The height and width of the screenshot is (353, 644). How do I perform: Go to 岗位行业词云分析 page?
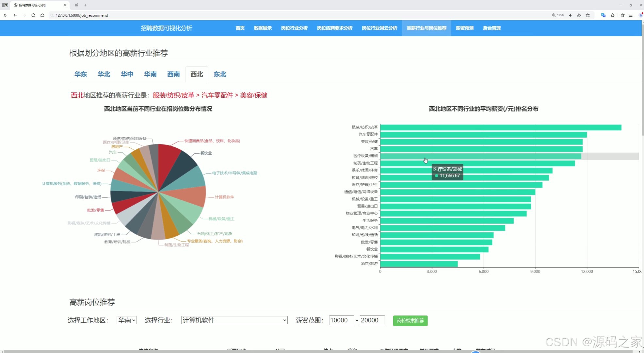(379, 28)
